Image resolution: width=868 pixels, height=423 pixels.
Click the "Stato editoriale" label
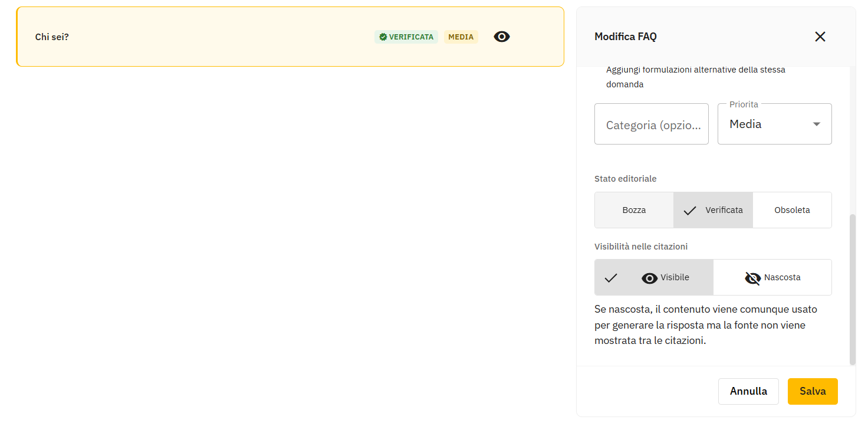626,179
